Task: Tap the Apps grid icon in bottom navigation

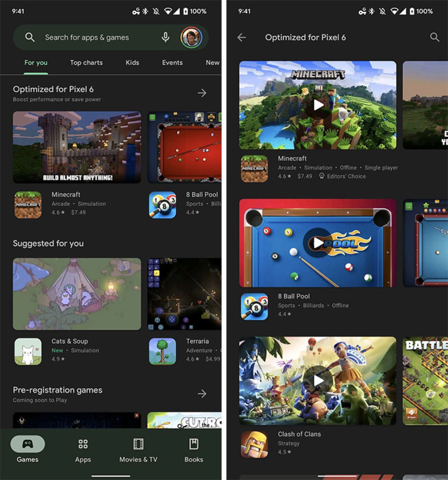Action: [x=83, y=444]
